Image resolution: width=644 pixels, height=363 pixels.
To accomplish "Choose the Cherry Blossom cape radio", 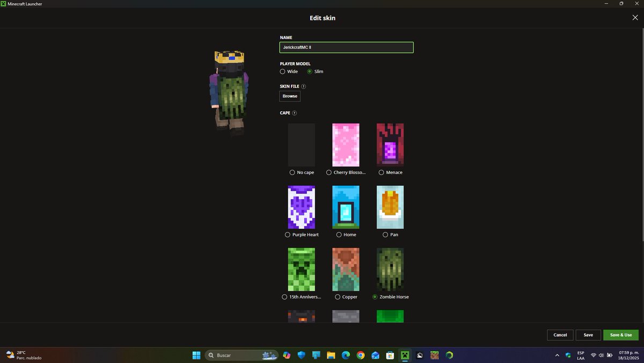I will 329,172.
